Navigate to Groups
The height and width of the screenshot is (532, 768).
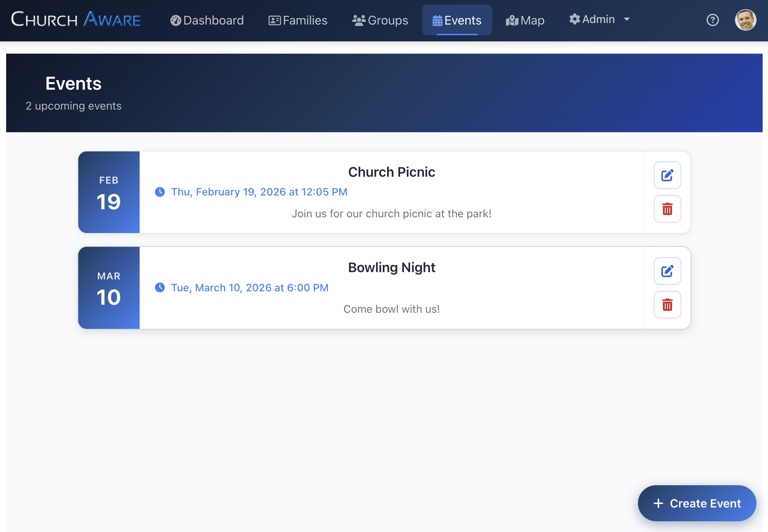[x=380, y=20]
